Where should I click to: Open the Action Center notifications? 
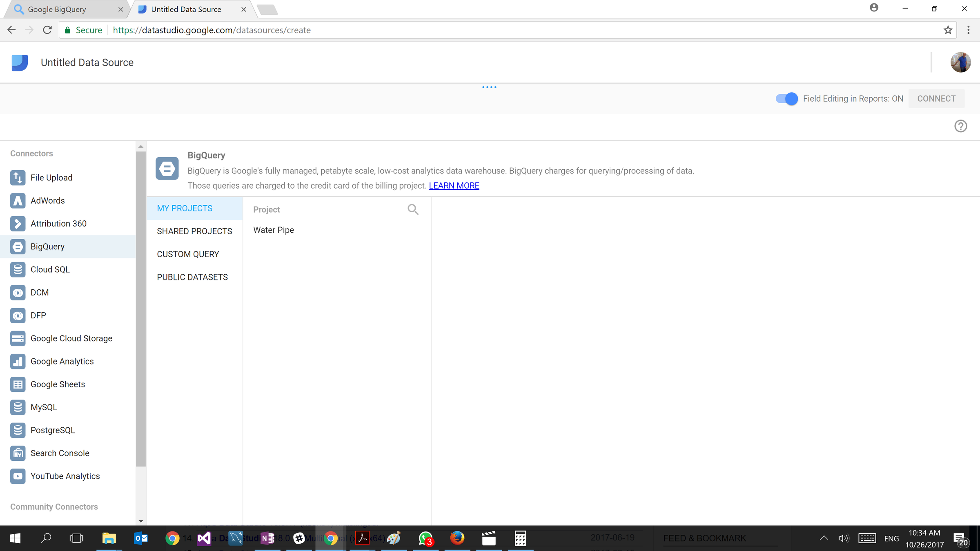960,539
